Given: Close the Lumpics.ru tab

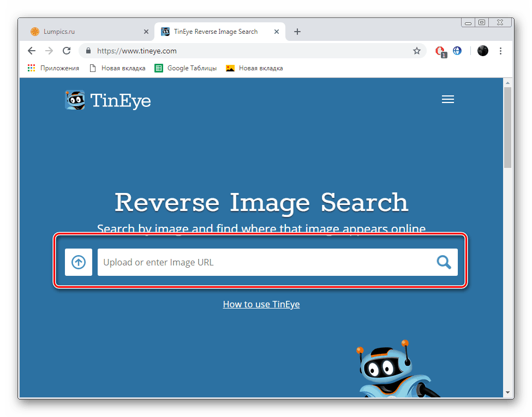Looking at the screenshot, I should click(x=146, y=32).
